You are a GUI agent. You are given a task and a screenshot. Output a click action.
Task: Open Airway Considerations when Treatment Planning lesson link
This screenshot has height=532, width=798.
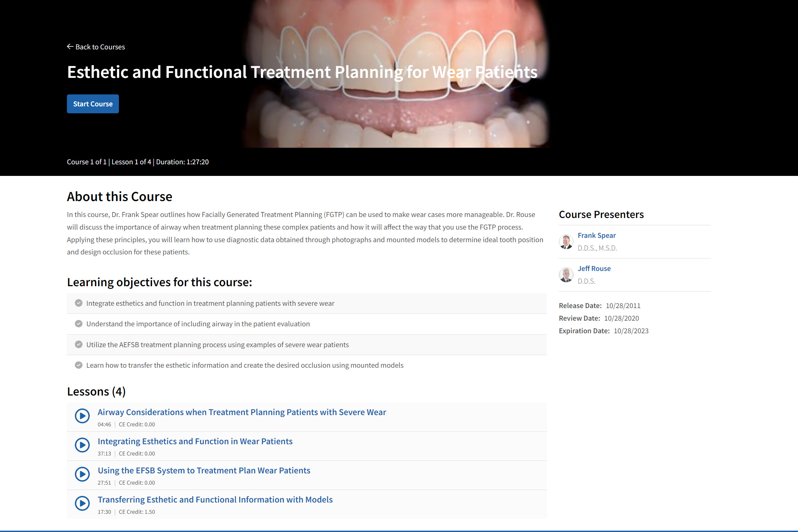pyautogui.click(x=241, y=412)
